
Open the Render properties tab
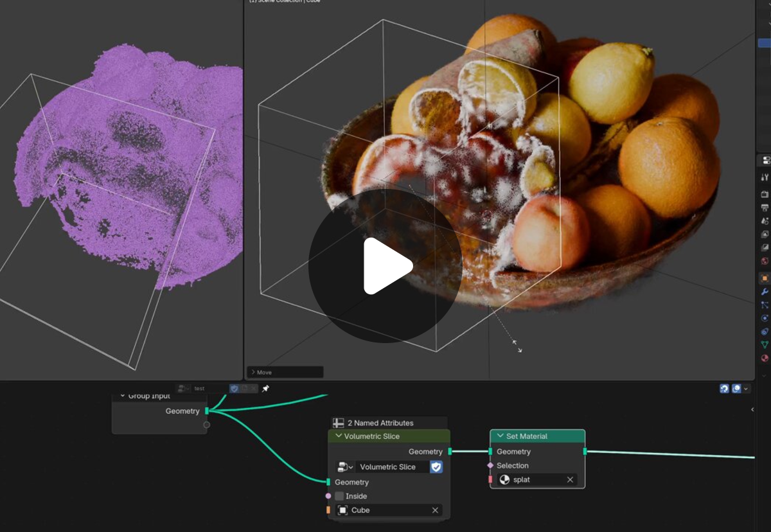(x=765, y=194)
